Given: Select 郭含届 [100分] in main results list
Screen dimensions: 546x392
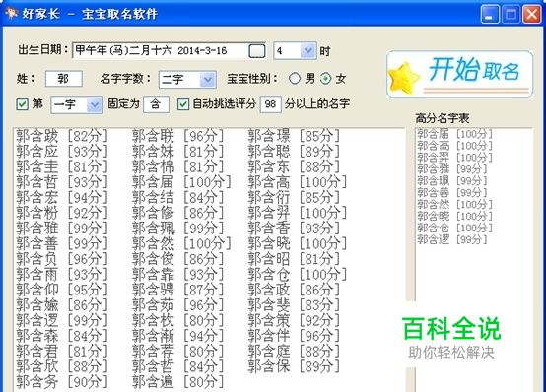Looking at the screenshot, I should pyautogui.click(x=181, y=182).
